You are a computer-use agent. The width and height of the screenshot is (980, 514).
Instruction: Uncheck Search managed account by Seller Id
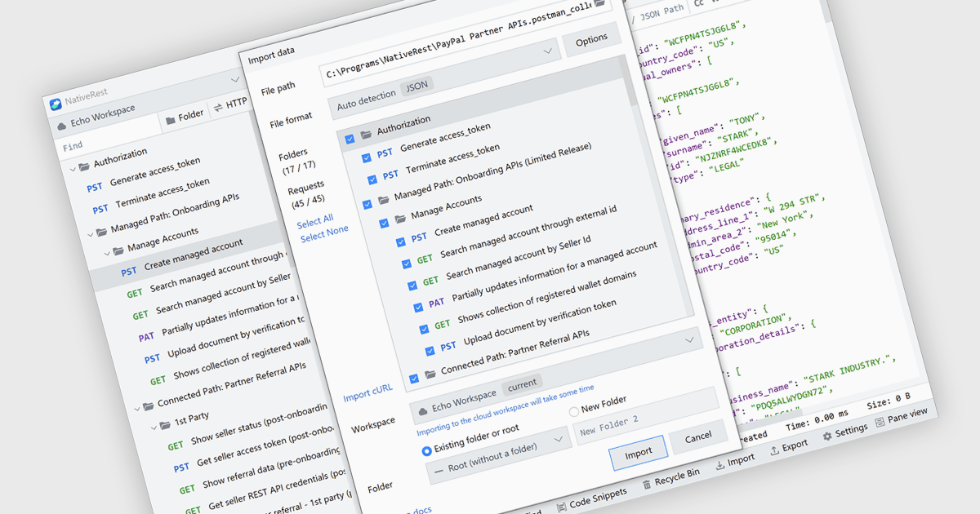pyautogui.click(x=412, y=285)
